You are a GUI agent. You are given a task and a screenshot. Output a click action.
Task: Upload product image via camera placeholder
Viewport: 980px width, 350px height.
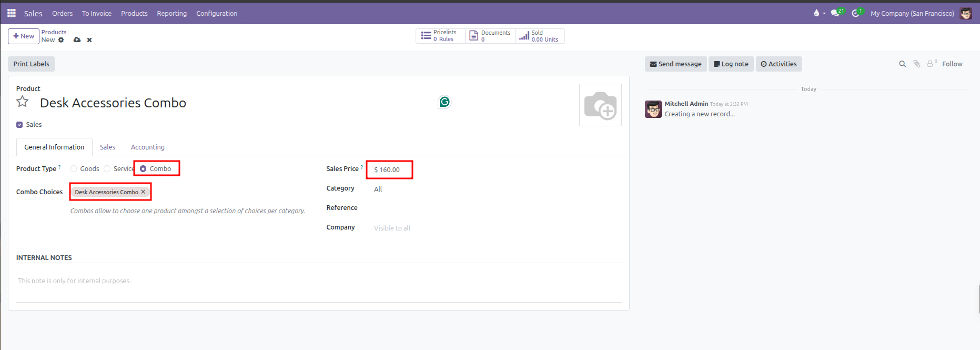600,105
